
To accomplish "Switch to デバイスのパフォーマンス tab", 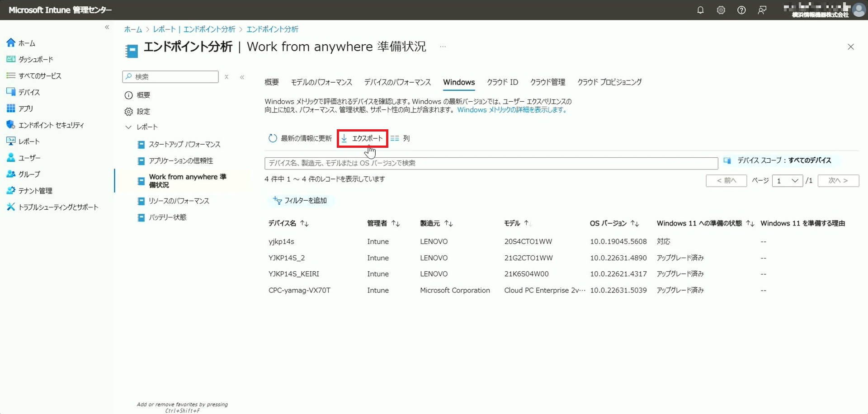I will (x=397, y=82).
